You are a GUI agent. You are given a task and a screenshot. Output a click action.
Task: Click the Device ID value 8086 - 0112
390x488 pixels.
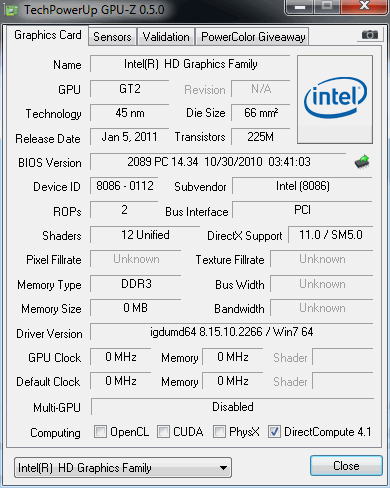point(124,186)
